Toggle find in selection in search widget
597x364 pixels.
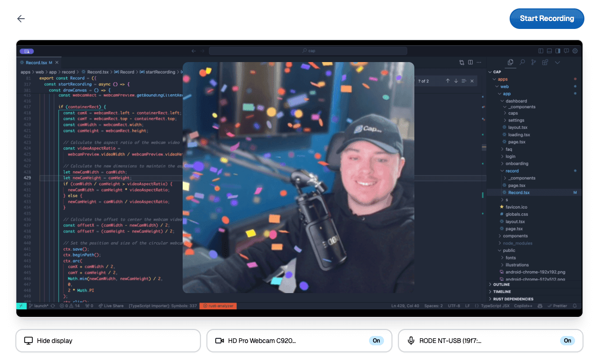click(464, 81)
